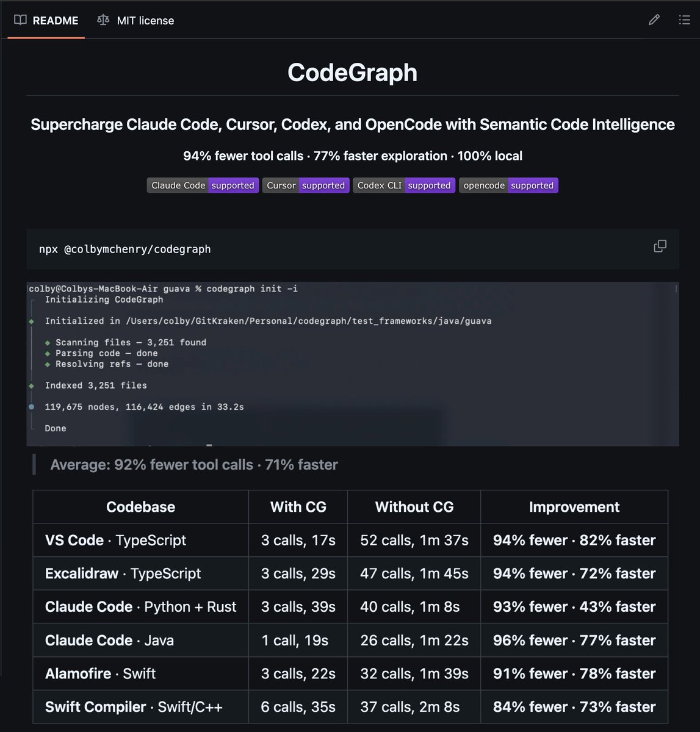Image resolution: width=700 pixels, height=732 pixels.
Task: Click the Alamofire · Swift cell
Action: [140, 673]
